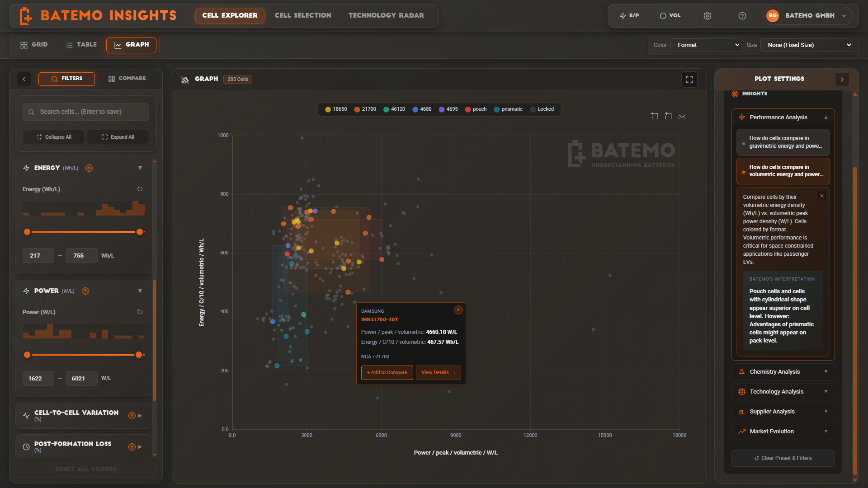The height and width of the screenshot is (488, 868).
Task: Expand the Chemistry Analysis section
Action: (x=783, y=371)
